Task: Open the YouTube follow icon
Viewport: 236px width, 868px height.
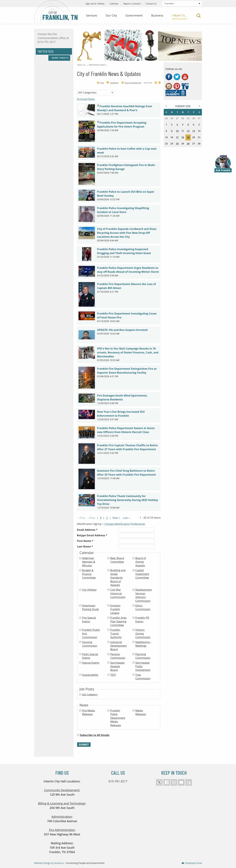Action: [185, 77]
